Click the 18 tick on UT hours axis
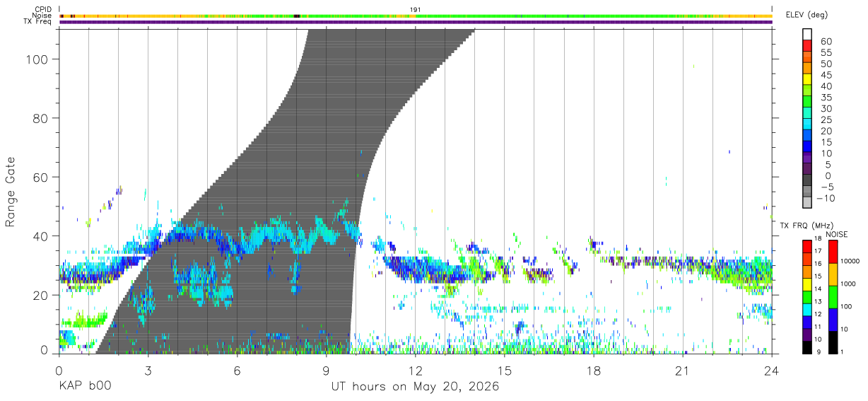Viewport: 868px width, 401px height. point(593,370)
